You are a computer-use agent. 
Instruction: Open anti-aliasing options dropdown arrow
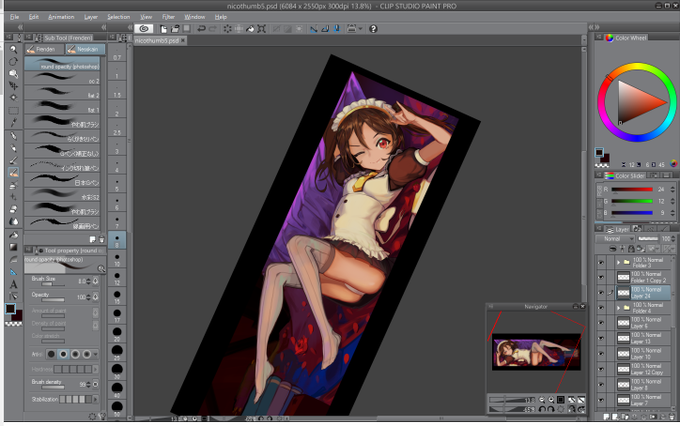(95, 354)
